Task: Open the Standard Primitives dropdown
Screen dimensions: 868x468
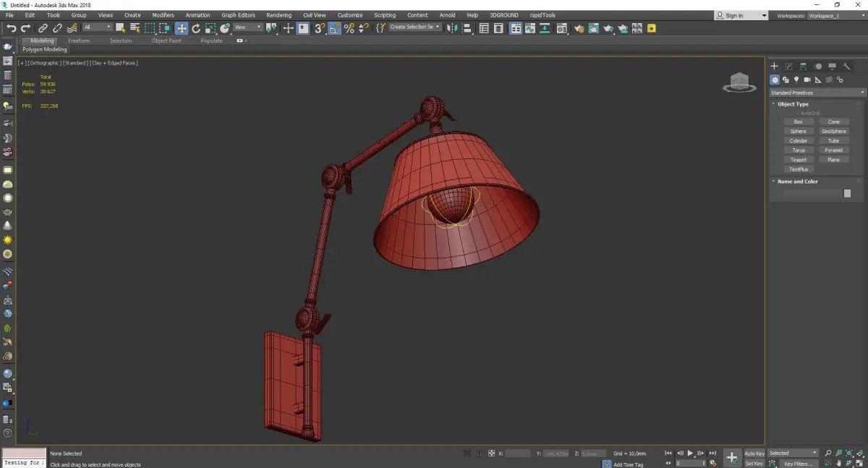Action: [817, 93]
